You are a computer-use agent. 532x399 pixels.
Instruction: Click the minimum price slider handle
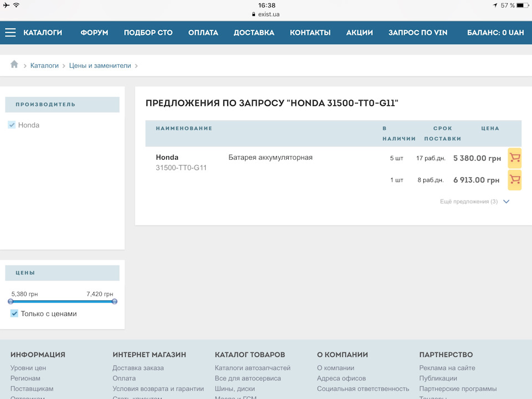pyautogui.click(x=11, y=301)
